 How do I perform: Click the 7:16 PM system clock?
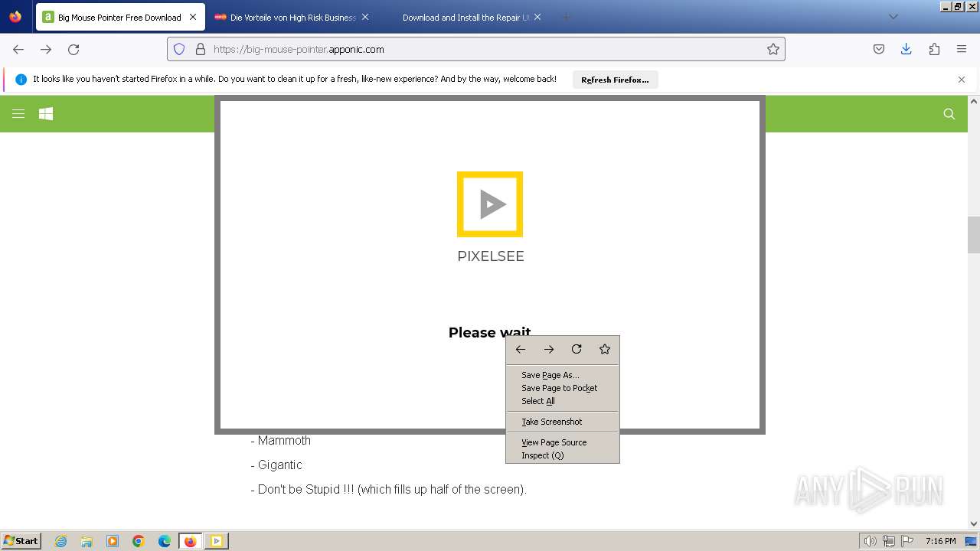[940, 541]
